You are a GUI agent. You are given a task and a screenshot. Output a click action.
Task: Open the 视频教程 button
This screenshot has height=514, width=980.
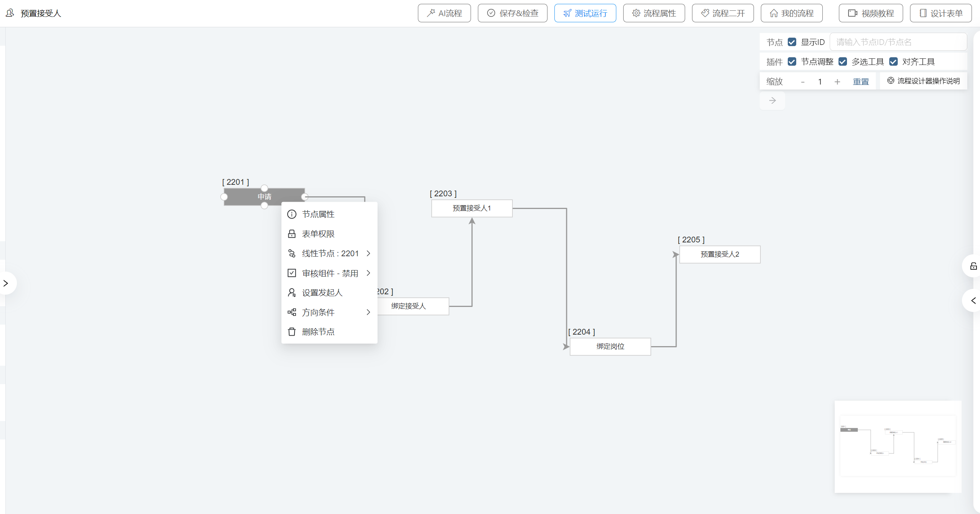(871, 13)
